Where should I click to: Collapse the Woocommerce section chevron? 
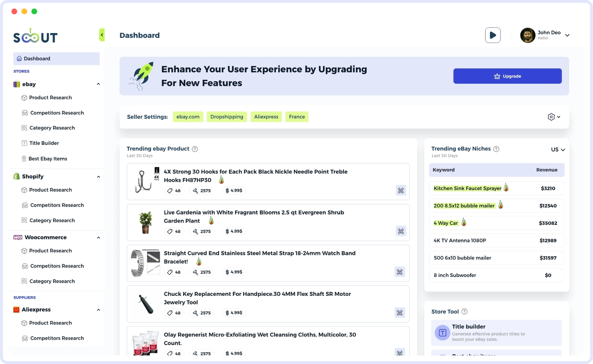coord(98,238)
